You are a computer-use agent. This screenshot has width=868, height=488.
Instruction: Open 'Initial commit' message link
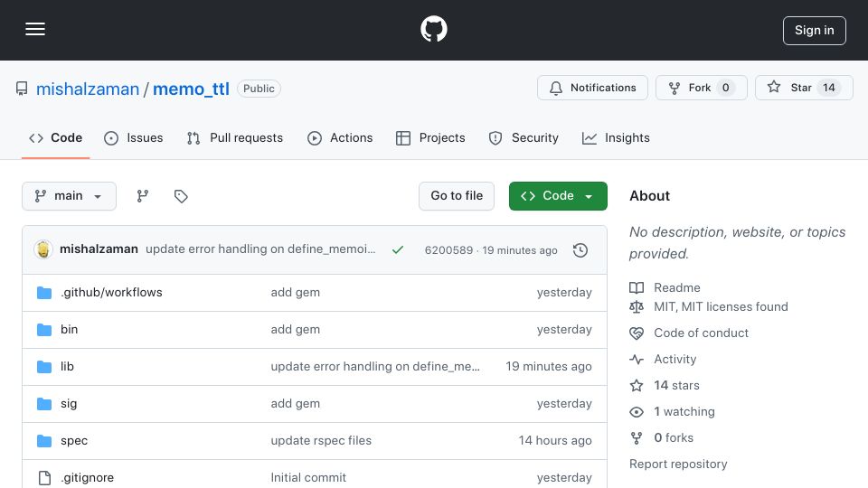[308, 477]
